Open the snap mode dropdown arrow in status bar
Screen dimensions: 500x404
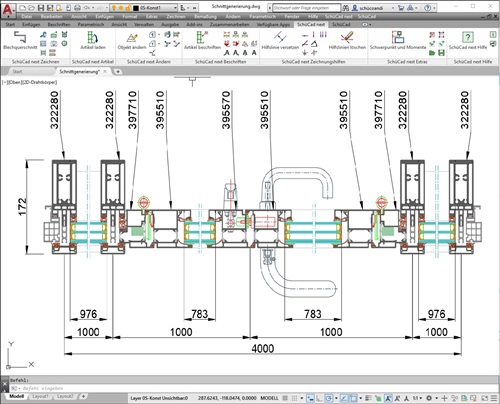click(x=302, y=398)
